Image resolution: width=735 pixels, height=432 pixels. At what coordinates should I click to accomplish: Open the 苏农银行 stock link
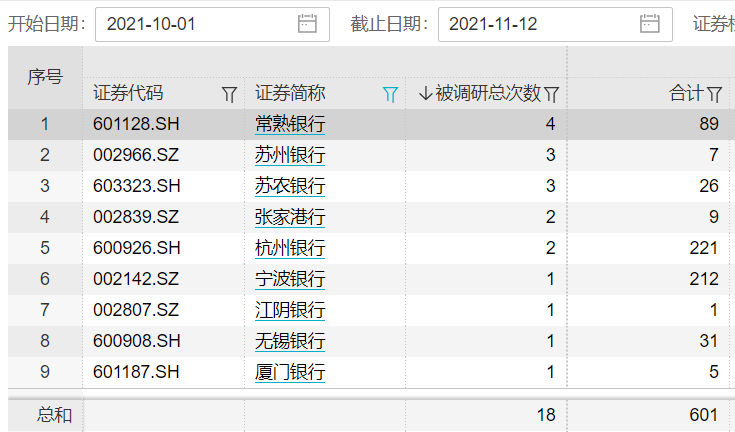pos(289,187)
